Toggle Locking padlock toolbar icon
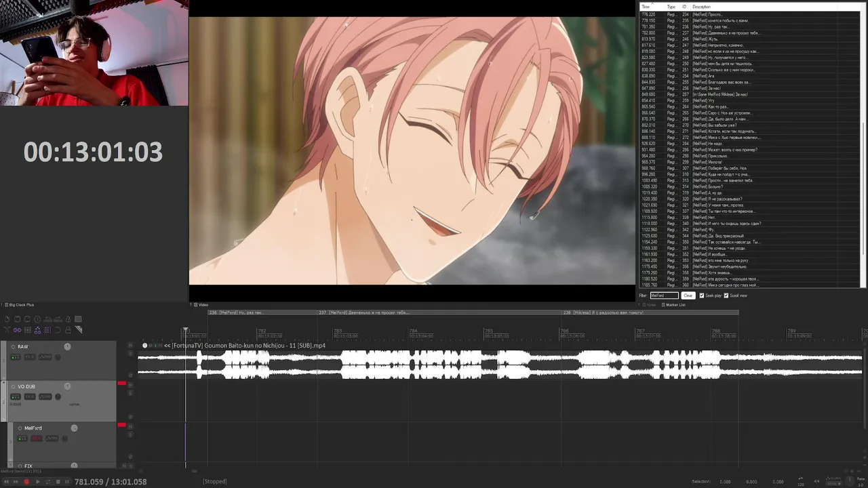 click(68, 330)
